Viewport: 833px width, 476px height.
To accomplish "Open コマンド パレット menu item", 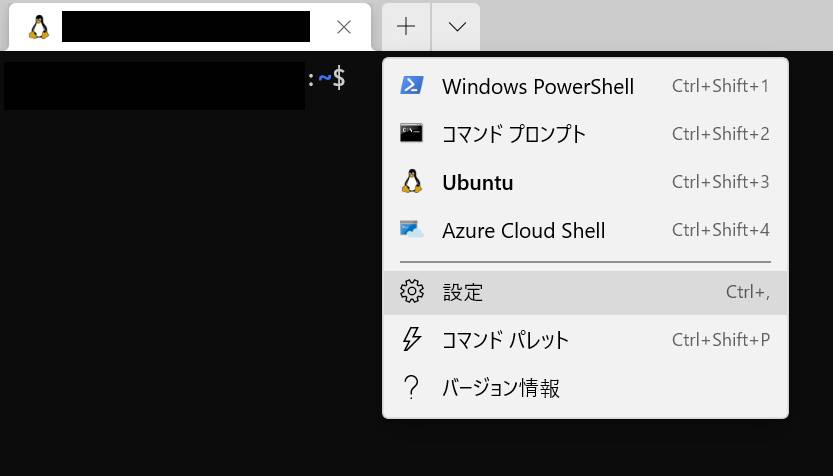I will [506, 340].
